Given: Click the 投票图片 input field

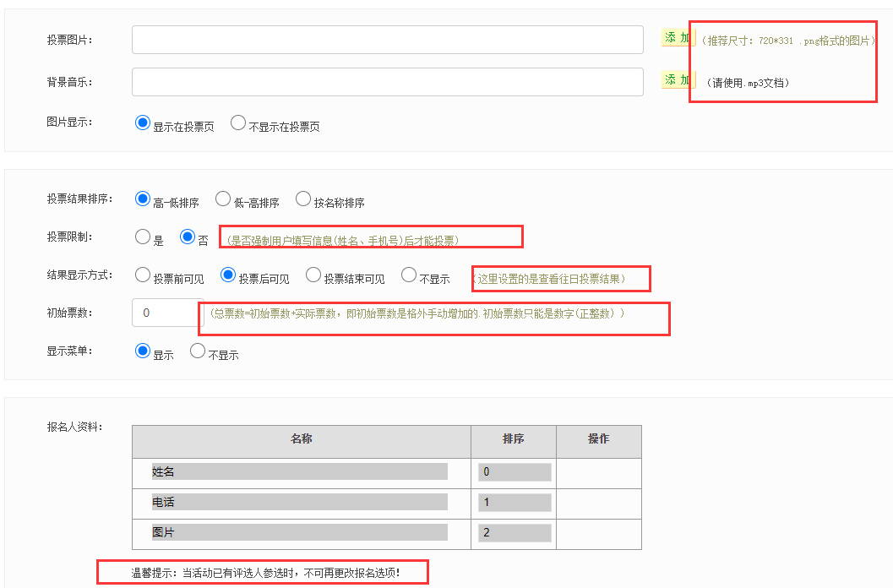Looking at the screenshot, I should [x=387, y=40].
